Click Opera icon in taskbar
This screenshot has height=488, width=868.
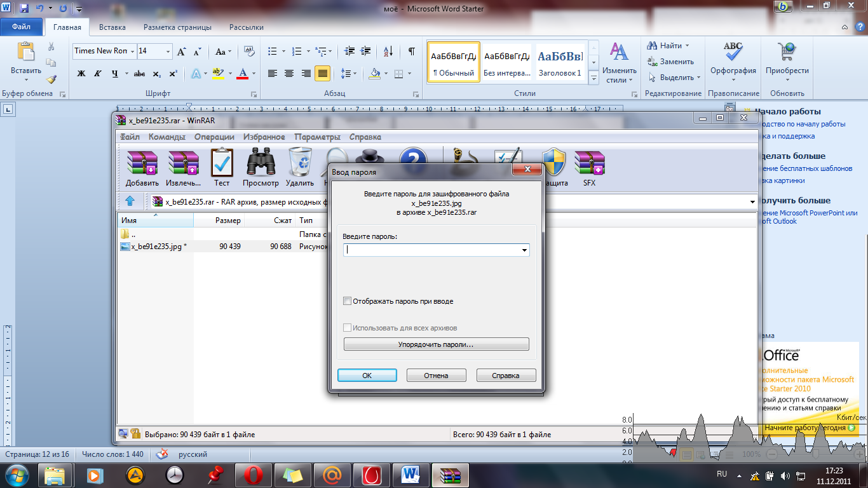(x=254, y=475)
